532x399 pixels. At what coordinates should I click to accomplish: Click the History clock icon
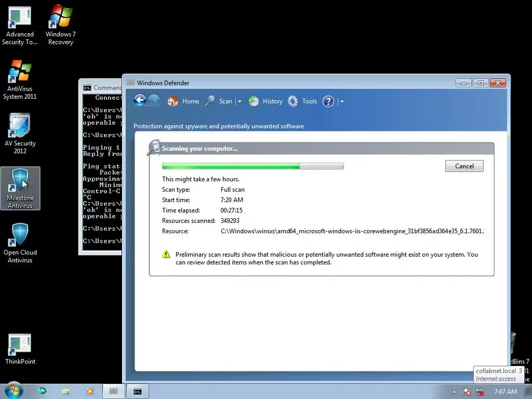[x=254, y=101]
